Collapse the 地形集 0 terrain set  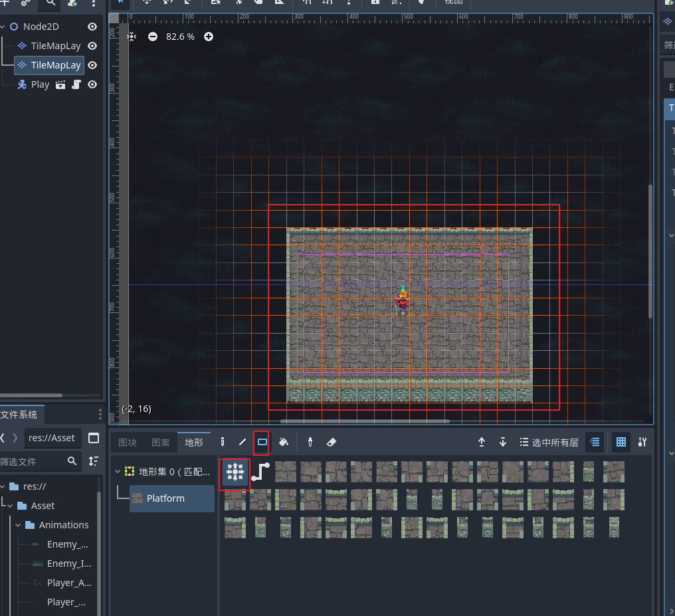[118, 472]
